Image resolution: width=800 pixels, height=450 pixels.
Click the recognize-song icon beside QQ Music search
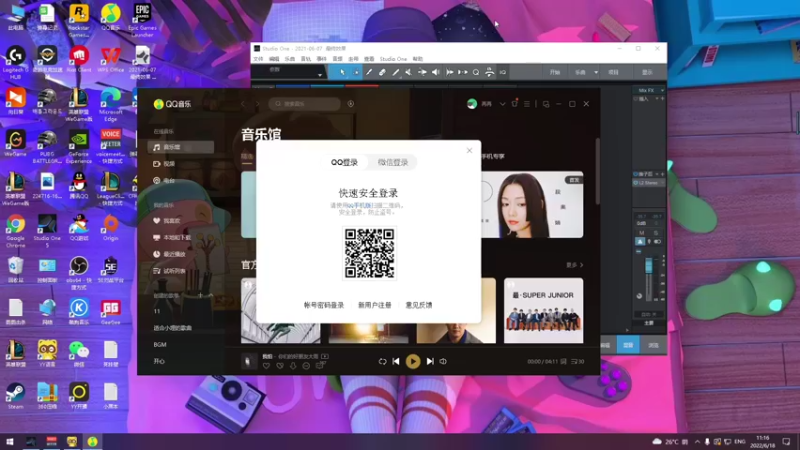[x=351, y=104]
